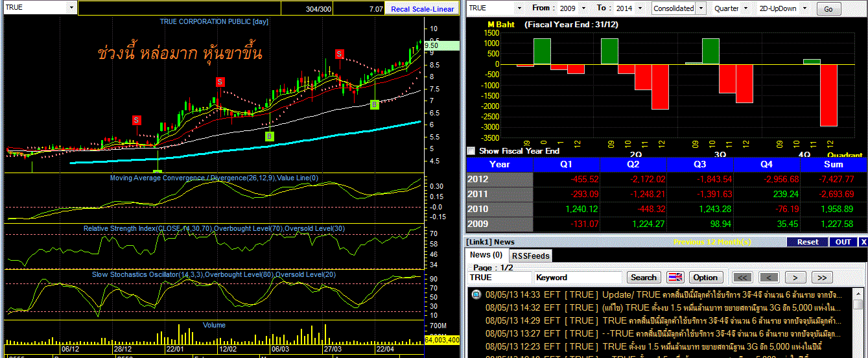Click the 2009 Q2 cell 1,224.27

633,224
